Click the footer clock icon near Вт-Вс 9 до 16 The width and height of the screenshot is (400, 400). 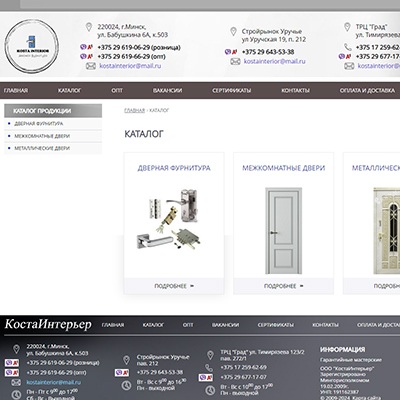pos(126,385)
